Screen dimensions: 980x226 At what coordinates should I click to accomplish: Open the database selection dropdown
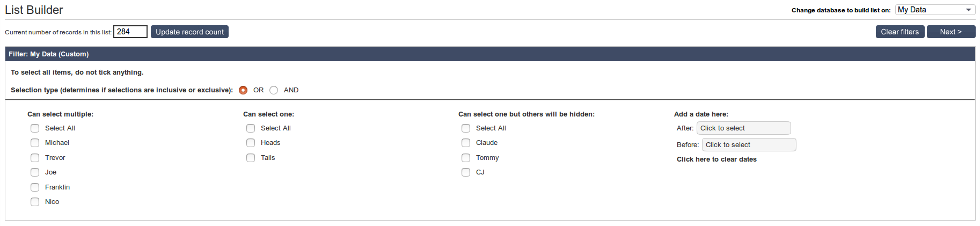tap(935, 10)
